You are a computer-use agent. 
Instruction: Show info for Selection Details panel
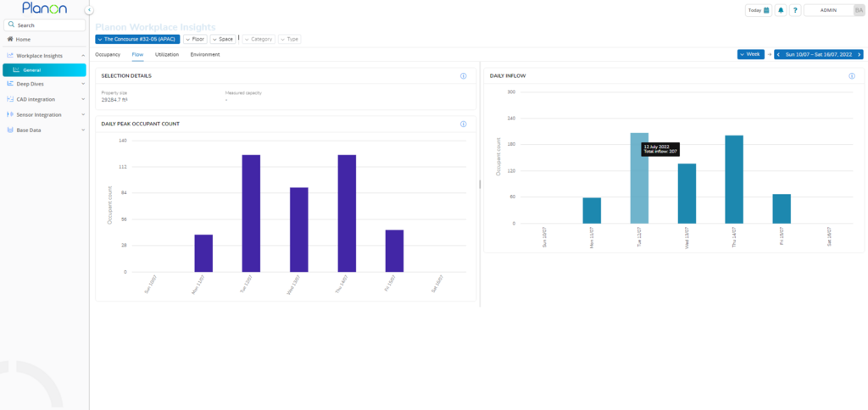point(464,75)
